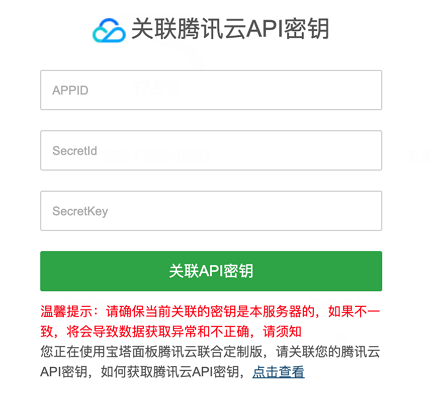Click the text 请关联您的腾讯云
Screen dimensions: 430x405
(x=328, y=352)
